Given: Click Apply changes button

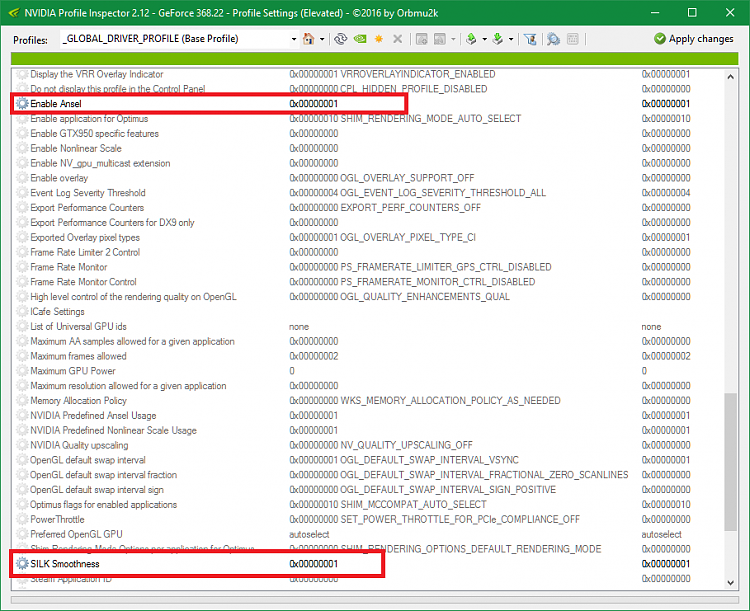Looking at the screenshot, I should (x=694, y=39).
